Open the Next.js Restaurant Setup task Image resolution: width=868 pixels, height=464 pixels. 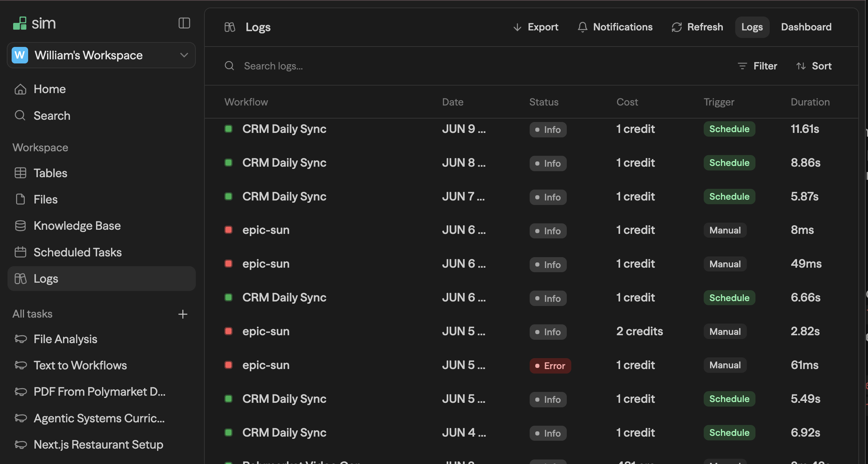click(101, 444)
